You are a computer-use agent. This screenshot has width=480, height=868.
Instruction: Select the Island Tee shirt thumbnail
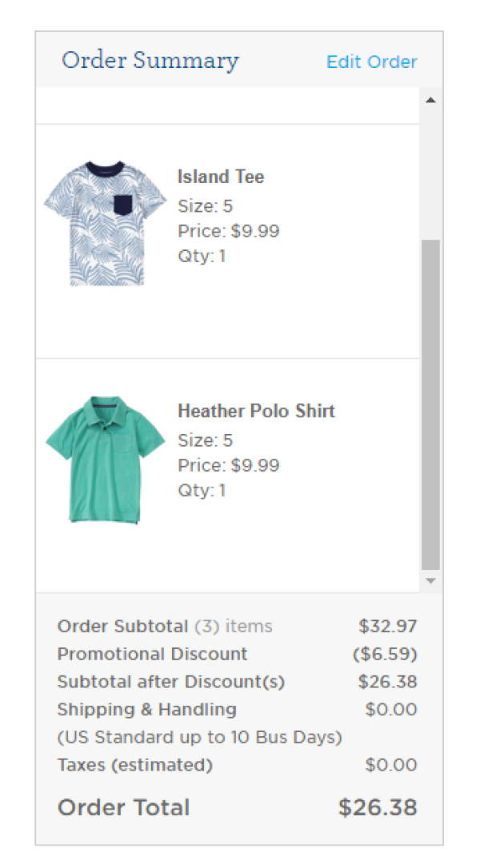(x=105, y=223)
